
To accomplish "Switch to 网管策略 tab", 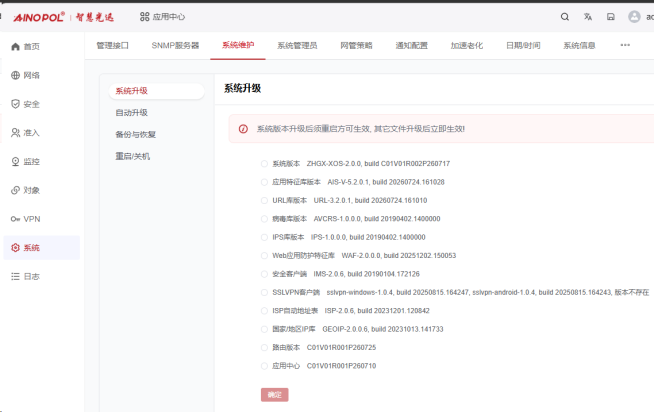I will [356, 45].
